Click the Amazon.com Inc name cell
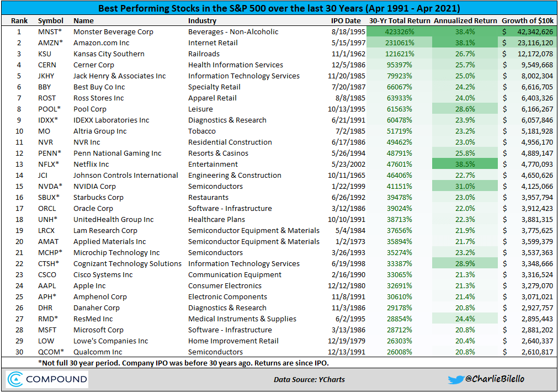 (x=102, y=43)
